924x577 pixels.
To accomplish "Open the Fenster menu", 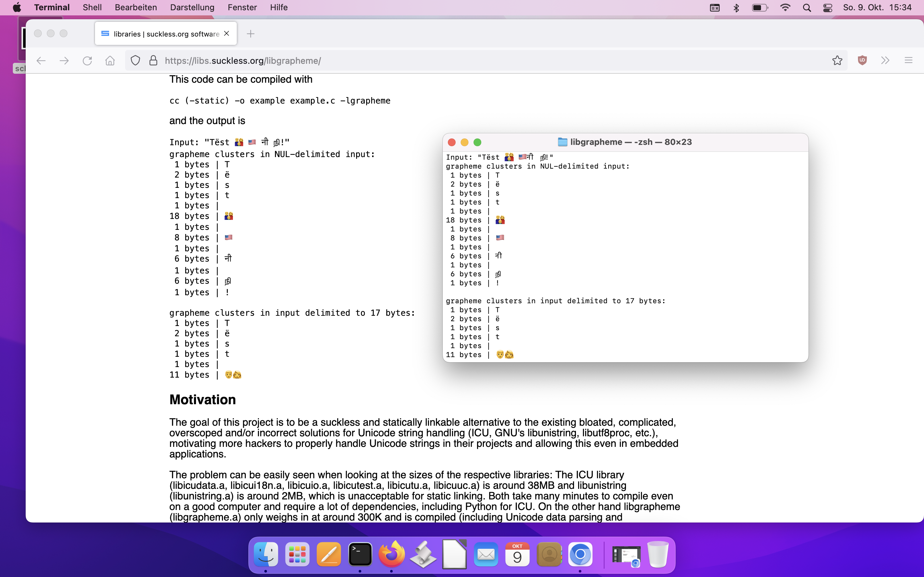I will [242, 7].
